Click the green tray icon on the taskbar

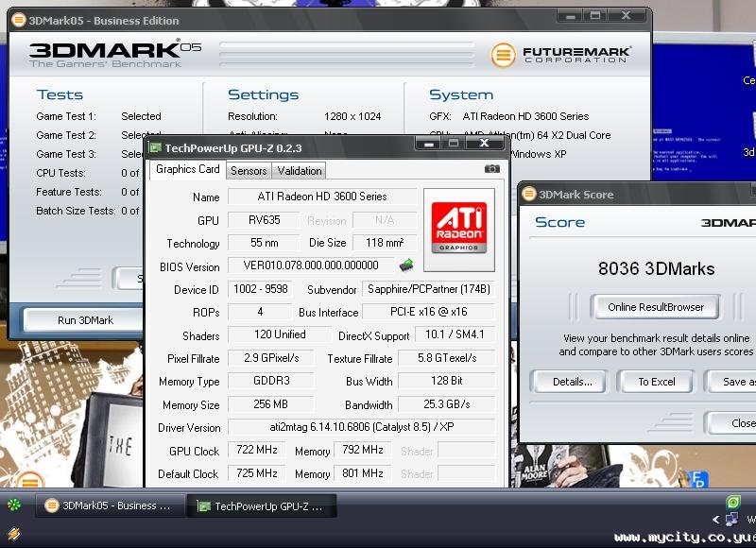[x=733, y=503]
